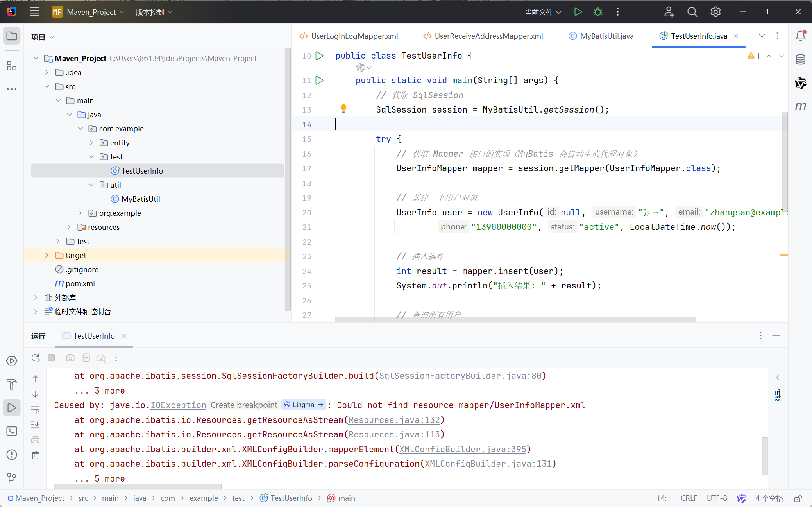Click the Create breakpoint link
The width and height of the screenshot is (812, 507).
coord(244,405)
